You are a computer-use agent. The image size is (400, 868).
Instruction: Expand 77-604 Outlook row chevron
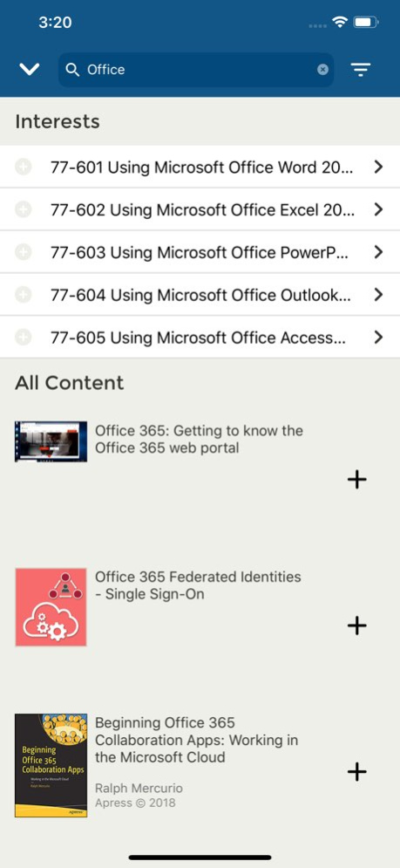tap(378, 295)
